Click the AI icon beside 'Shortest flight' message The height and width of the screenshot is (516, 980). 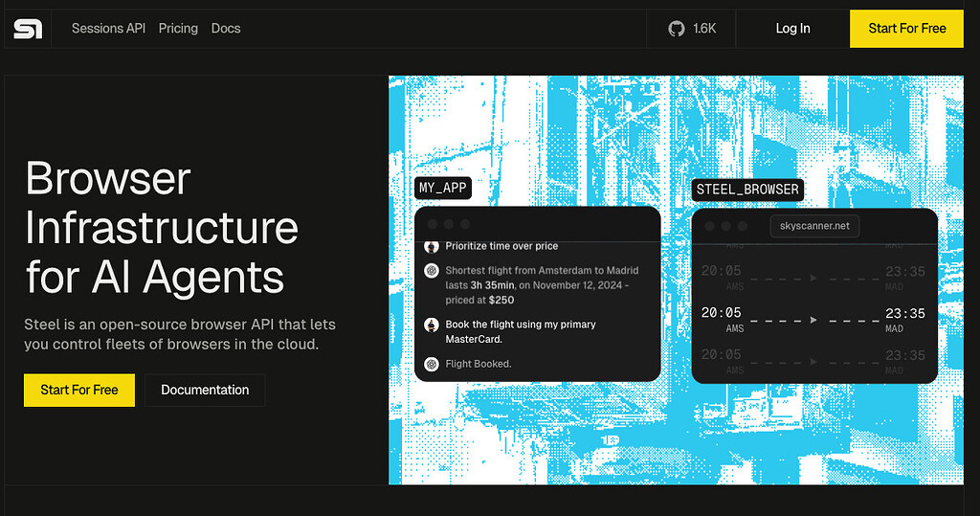pyautogui.click(x=431, y=271)
